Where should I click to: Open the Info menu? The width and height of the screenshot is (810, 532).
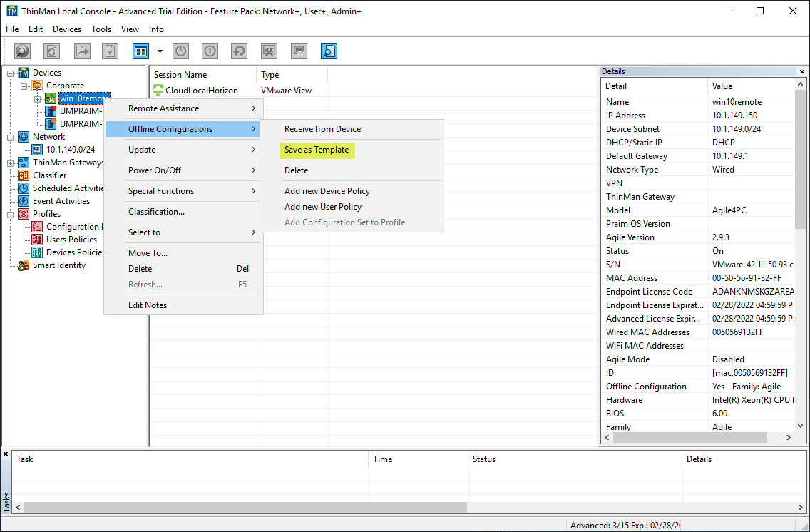tap(156, 29)
